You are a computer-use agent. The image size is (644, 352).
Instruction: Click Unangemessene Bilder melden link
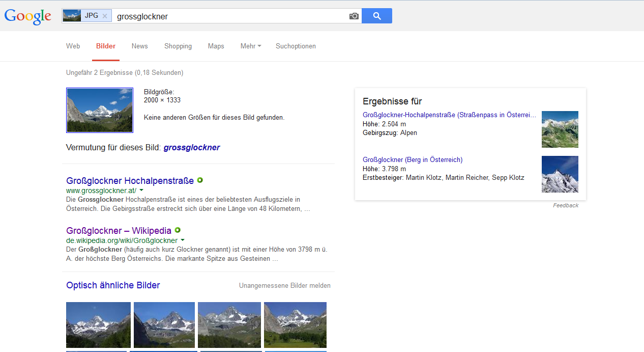click(285, 286)
